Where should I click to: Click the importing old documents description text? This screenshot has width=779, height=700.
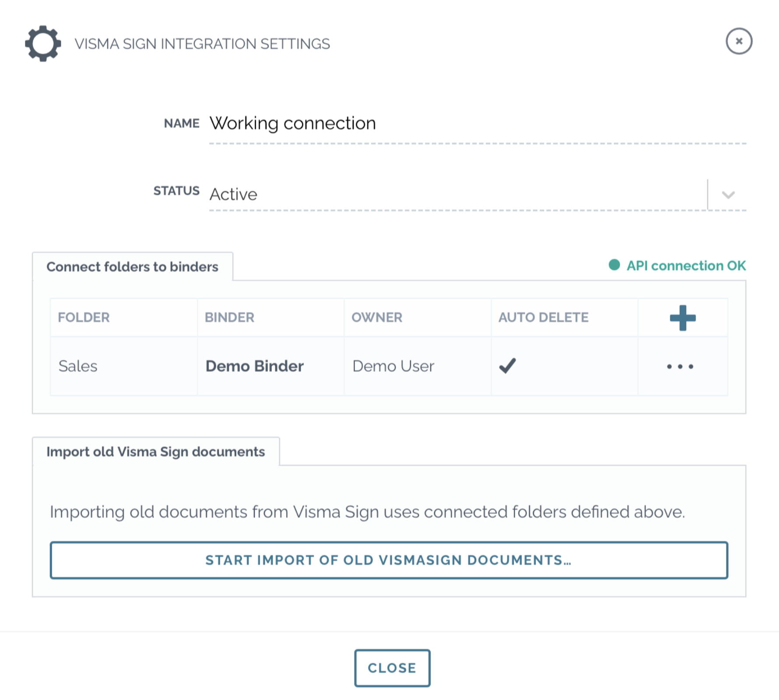coord(367,512)
